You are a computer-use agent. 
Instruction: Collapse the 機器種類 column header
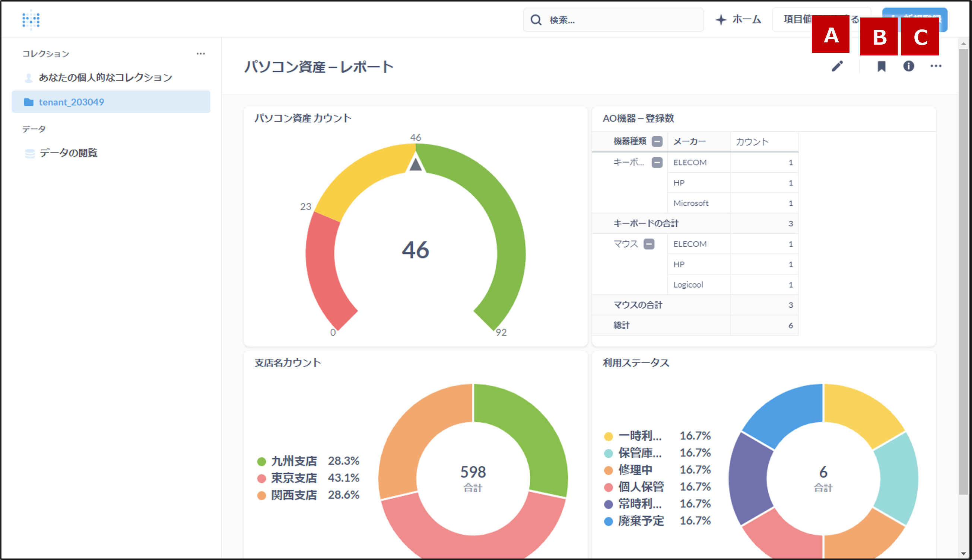pyautogui.click(x=657, y=141)
